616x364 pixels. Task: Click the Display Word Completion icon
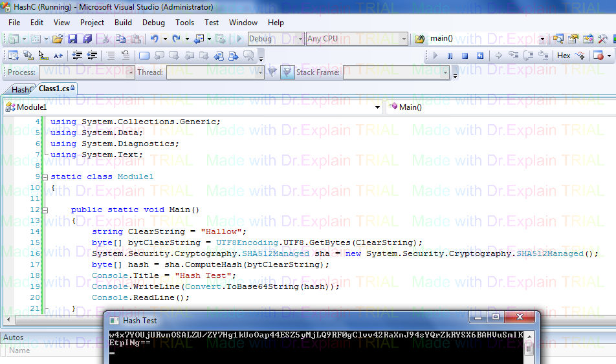(x=58, y=56)
